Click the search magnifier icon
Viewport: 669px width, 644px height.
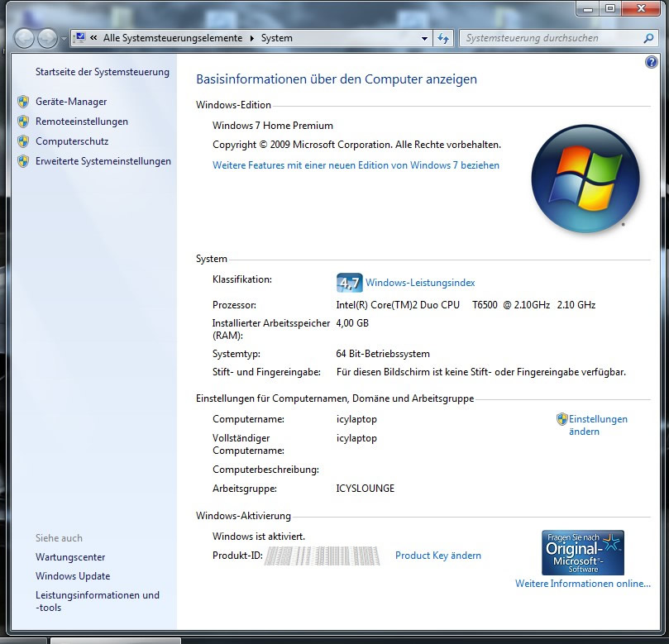pos(648,38)
